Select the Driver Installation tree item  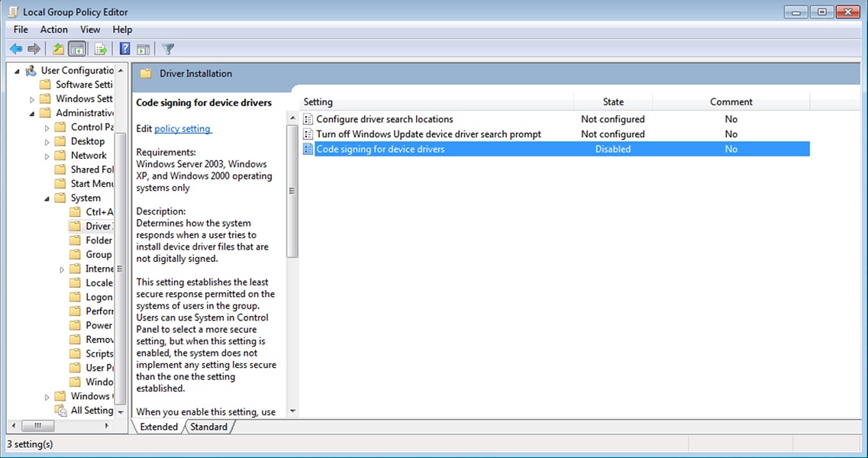(98, 226)
